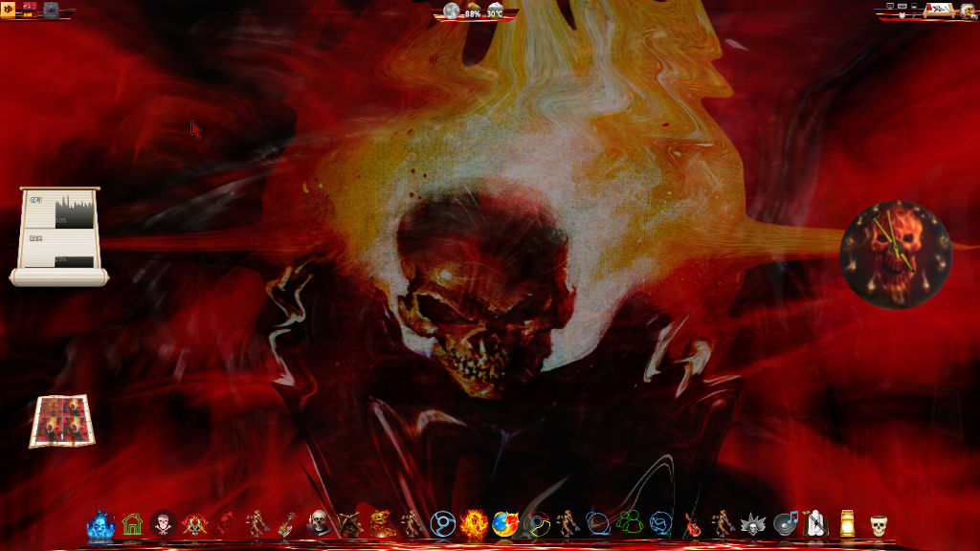Open the flaming dragon dock icon
This screenshot has width=980, height=551.
(381, 524)
